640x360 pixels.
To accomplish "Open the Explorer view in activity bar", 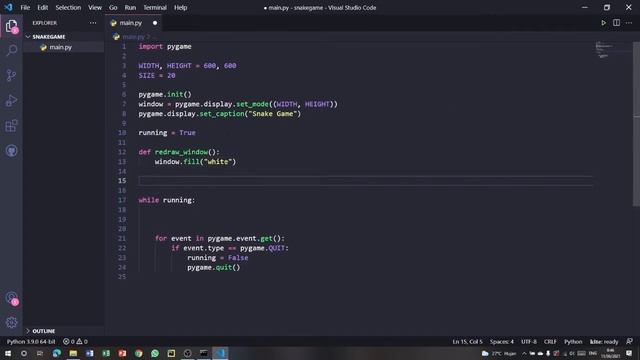I will click(x=11, y=27).
